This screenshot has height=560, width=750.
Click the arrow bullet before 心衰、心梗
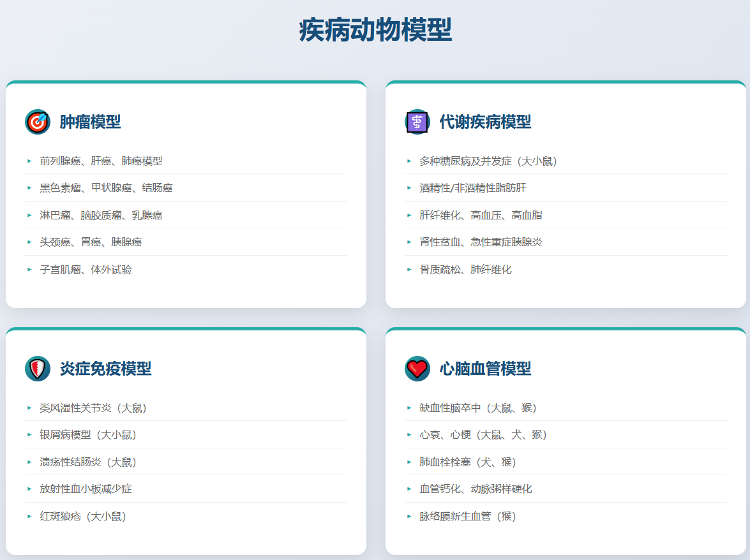409,435
